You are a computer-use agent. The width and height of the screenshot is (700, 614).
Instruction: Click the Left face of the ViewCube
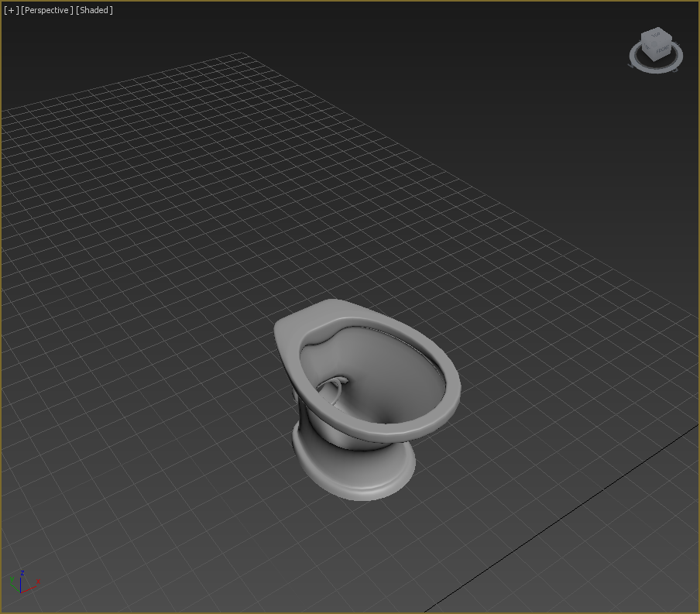click(647, 47)
